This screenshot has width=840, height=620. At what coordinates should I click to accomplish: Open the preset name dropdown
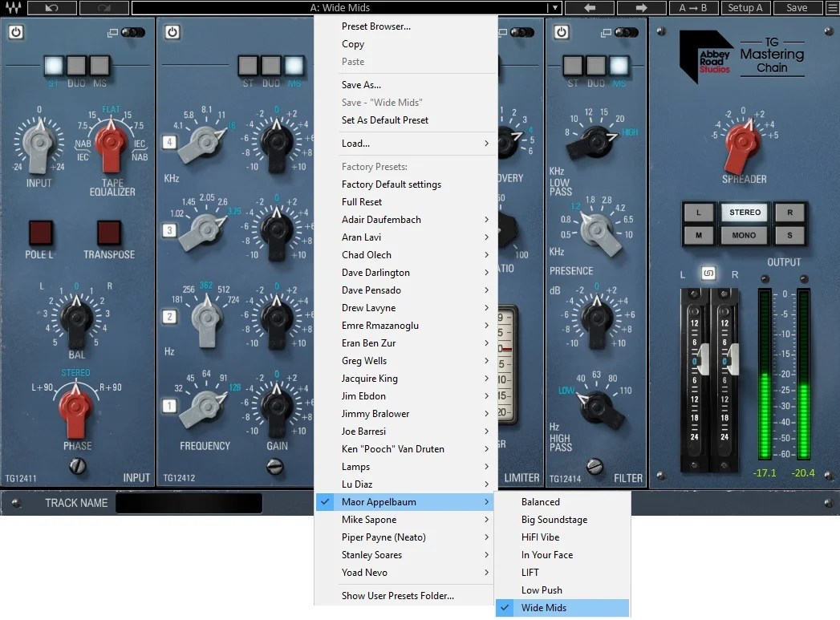pyautogui.click(x=554, y=8)
